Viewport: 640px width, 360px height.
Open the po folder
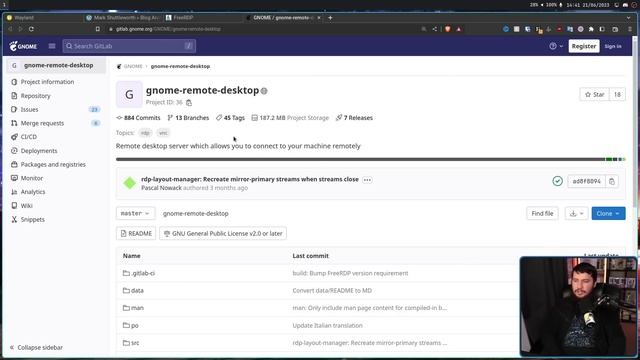tap(135, 325)
